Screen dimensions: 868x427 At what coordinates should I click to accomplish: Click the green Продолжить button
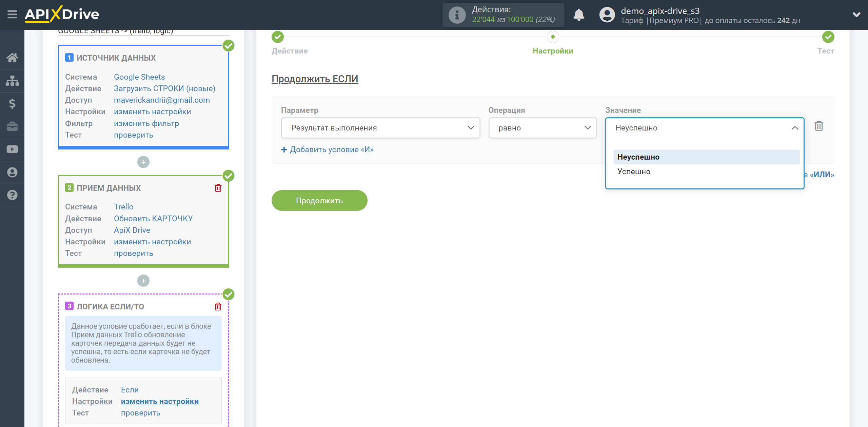coord(319,200)
